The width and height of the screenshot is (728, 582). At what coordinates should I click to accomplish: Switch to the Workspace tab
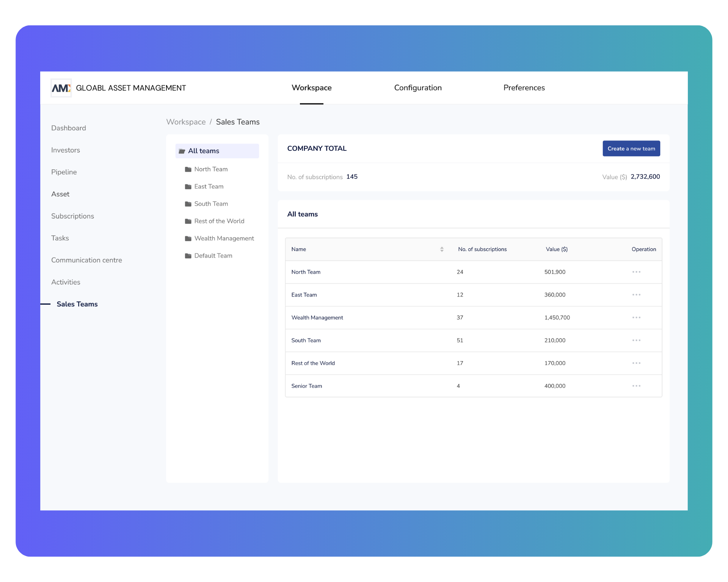(312, 88)
